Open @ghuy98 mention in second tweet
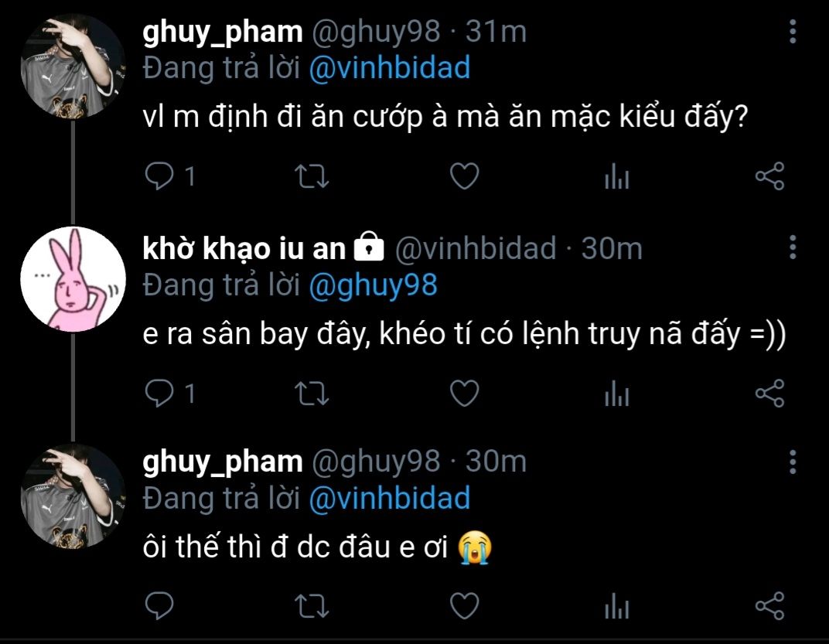829x644 pixels. 373,285
